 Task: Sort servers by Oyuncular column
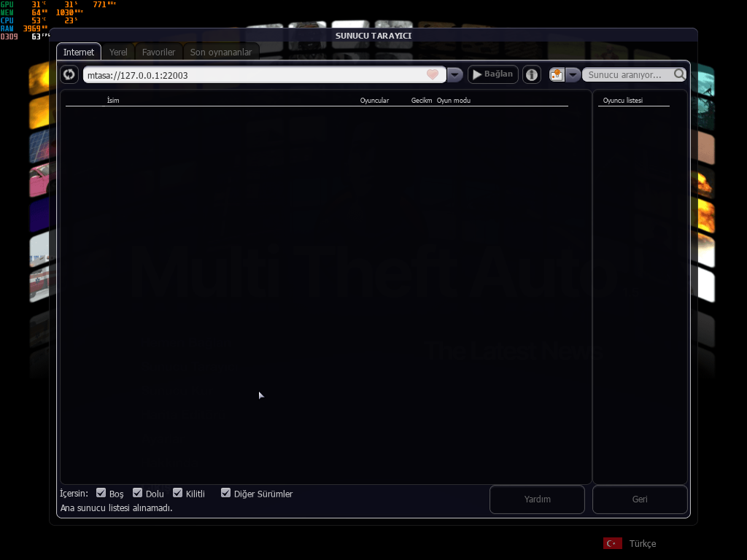click(374, 101)
